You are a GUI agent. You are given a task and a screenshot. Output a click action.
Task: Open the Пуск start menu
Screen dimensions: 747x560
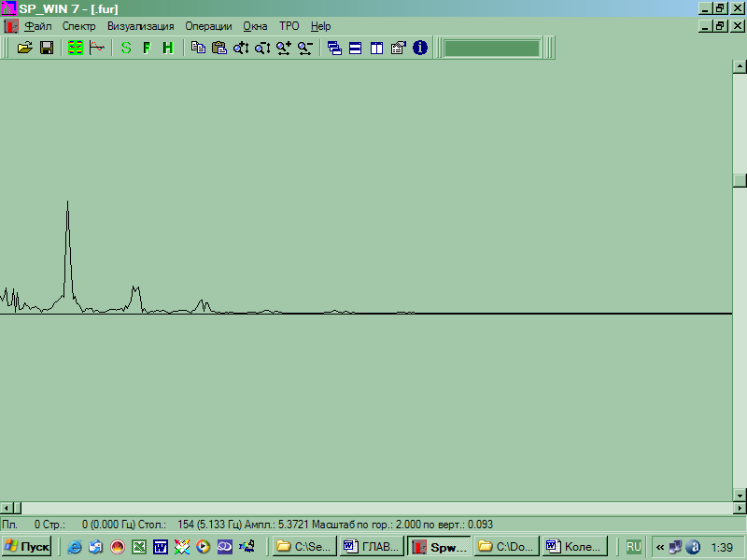(27, 547)
